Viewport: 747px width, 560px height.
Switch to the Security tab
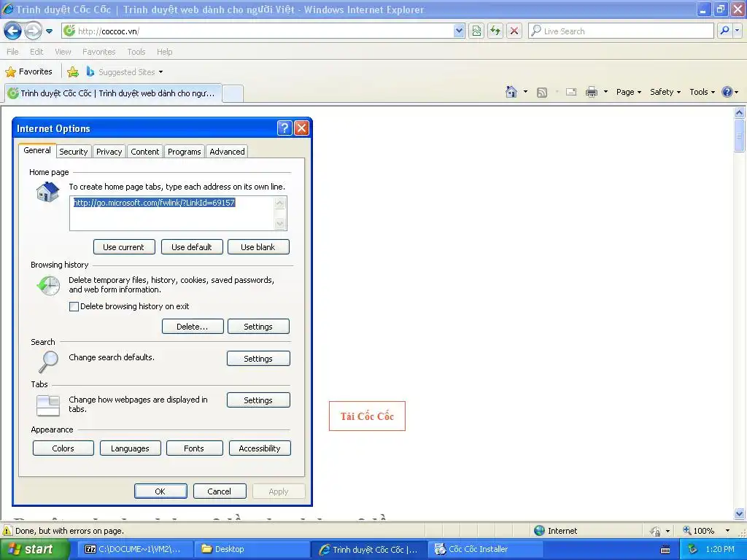74,152
